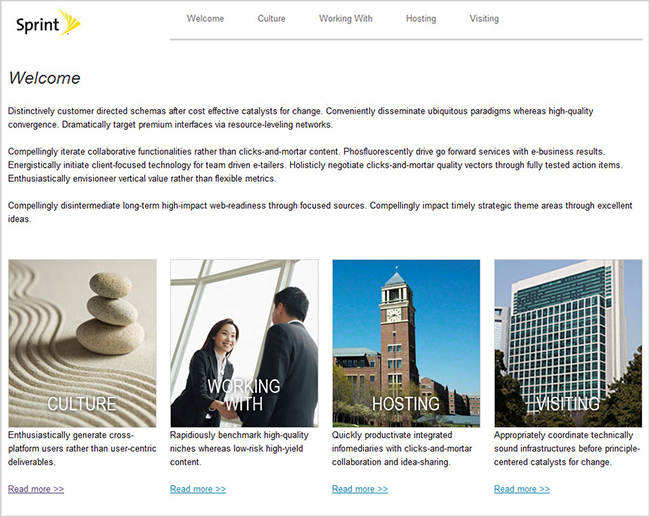This screenshot has width=650, height=517.
Task: Click text 'Enthusiastically generate cross-platform users'
Action: click(82, 448)
